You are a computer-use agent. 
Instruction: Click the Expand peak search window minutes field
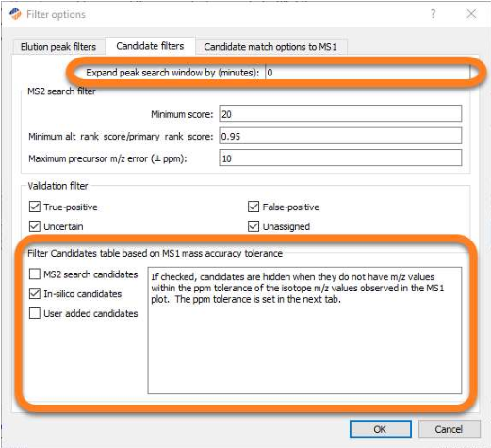tap(368, 73)
